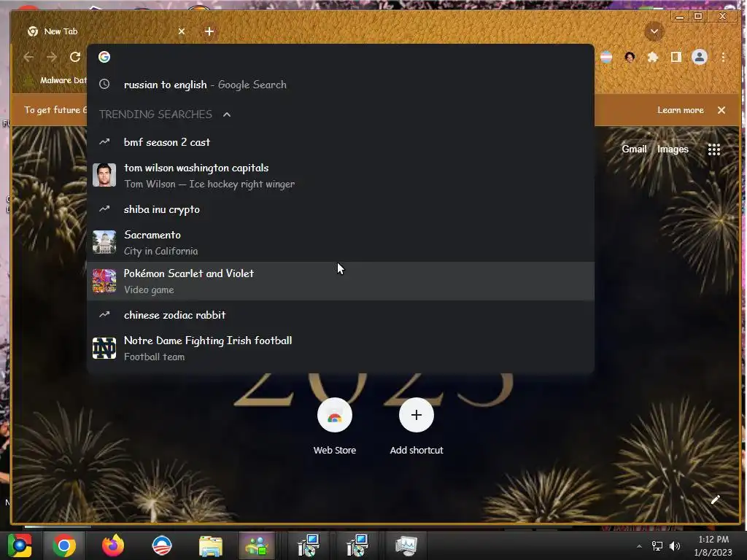Click the striped flag extension icon
Viewport: 747px width, 560px height.
coord(606,57)
